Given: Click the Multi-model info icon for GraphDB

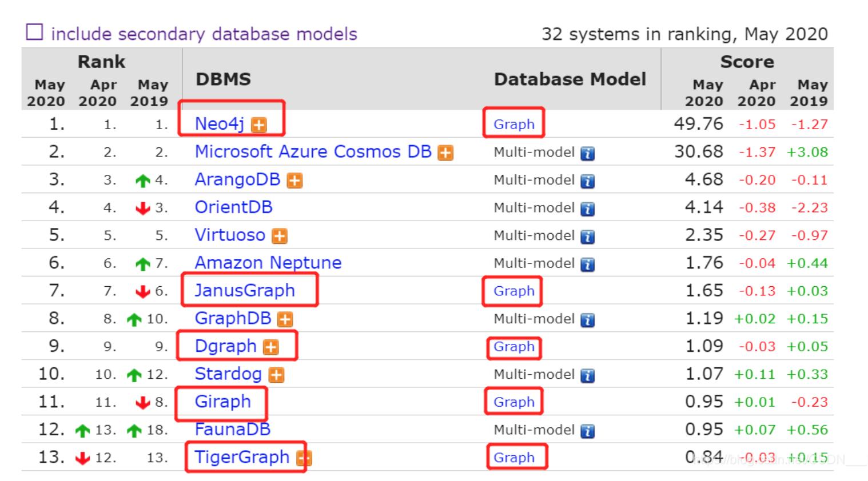Looking at the screenshot, I should (x=587, y=320).
